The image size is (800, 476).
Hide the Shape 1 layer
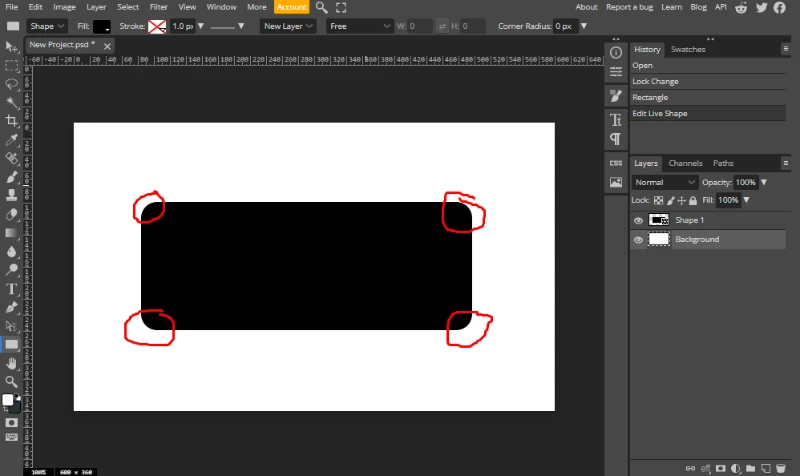[638, 220]
